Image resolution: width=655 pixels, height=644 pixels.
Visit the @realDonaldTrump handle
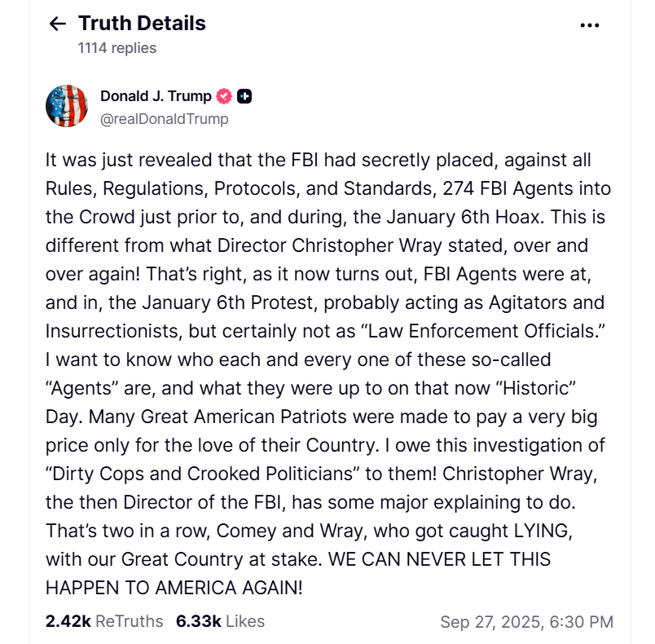point(165,119)
